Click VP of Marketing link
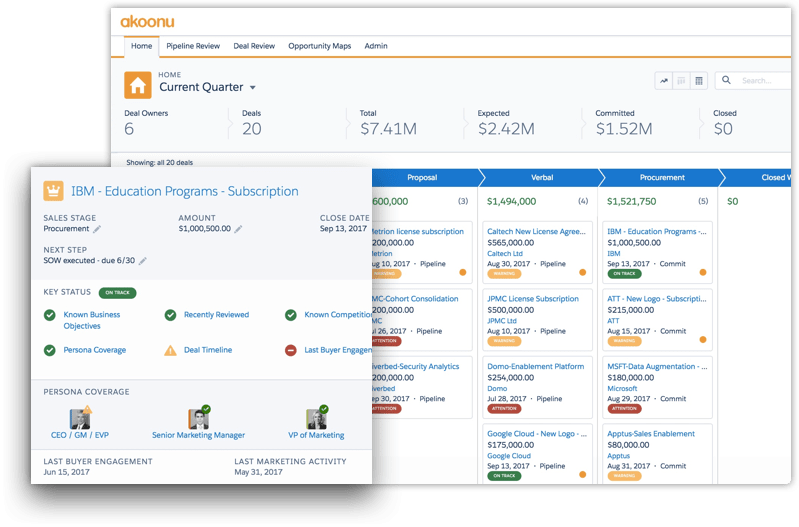799x527 pixels. [x=316, y=435]
